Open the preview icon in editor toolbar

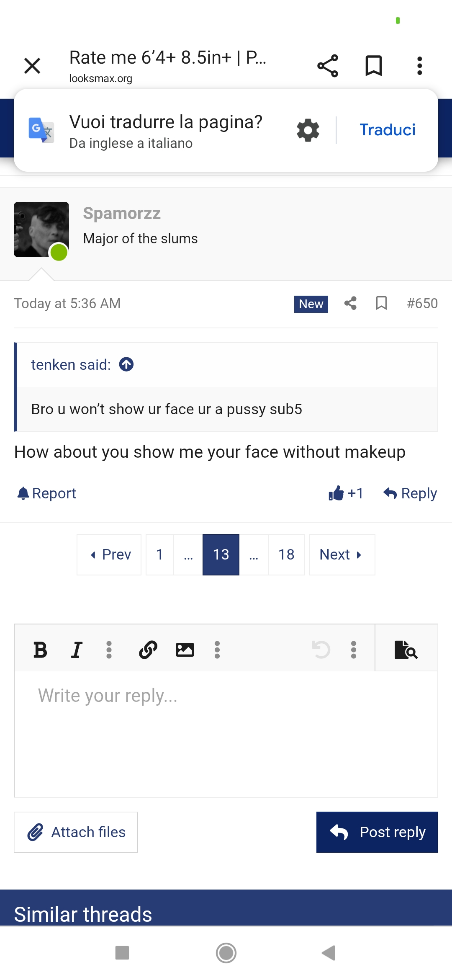coord(406,650)
